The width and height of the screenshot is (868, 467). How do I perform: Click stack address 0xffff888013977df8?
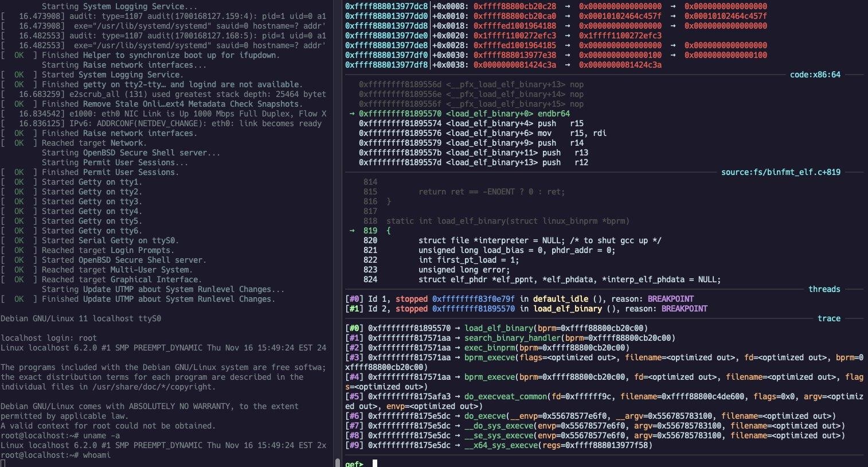(x=386, y=65)
